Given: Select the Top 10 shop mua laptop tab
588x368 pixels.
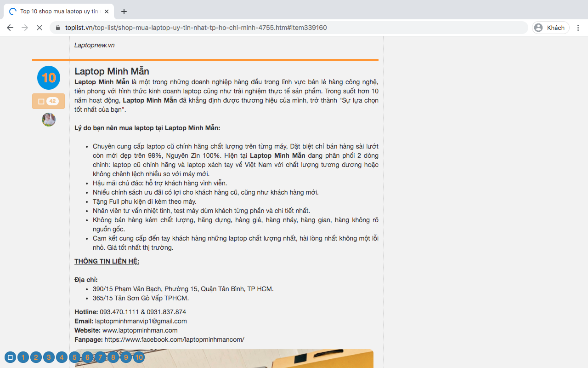Looking at the screenshot, I should pyautogui.click(x=59, y=11).
